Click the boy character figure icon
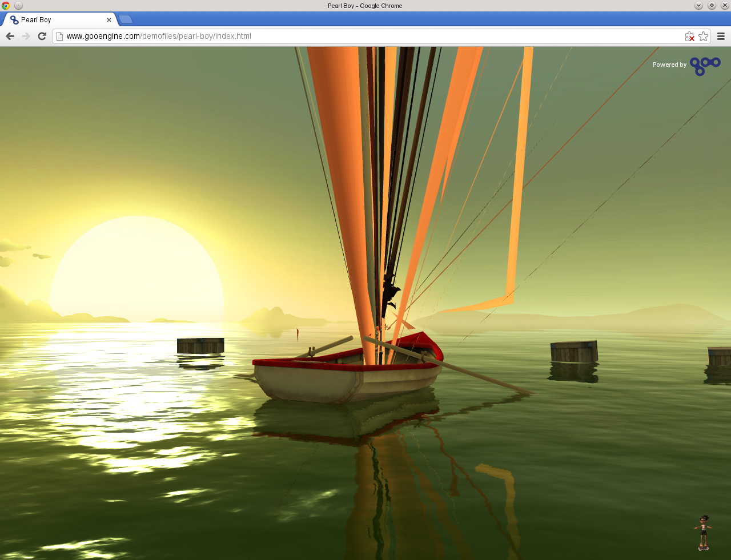 pos(703,533)
